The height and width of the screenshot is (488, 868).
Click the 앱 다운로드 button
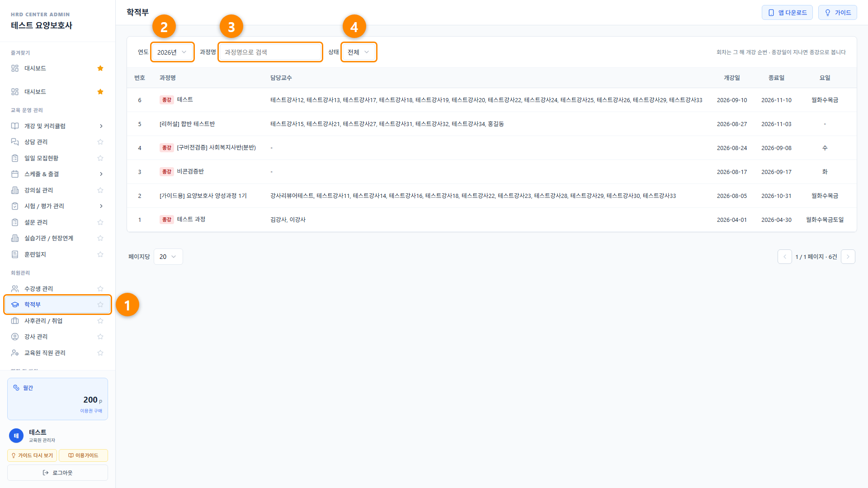tap(787, 13)
